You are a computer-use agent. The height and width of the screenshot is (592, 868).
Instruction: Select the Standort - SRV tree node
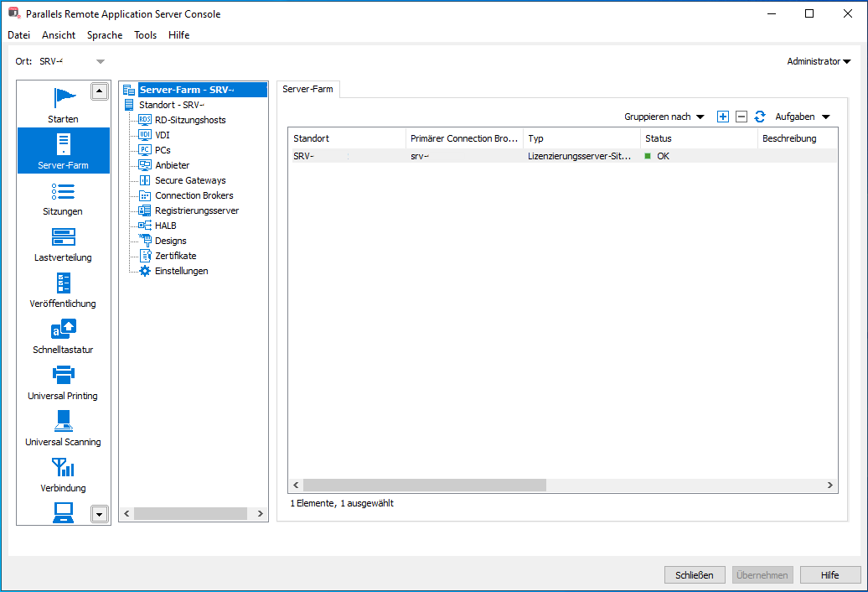pyautogui.click(x=171, y=105)
